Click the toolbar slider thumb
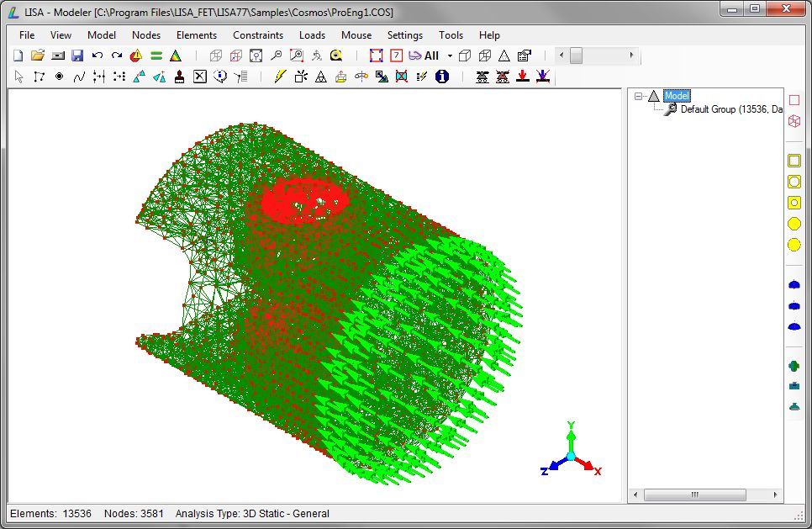Screen dimensions: 812x529 point(576,56)
